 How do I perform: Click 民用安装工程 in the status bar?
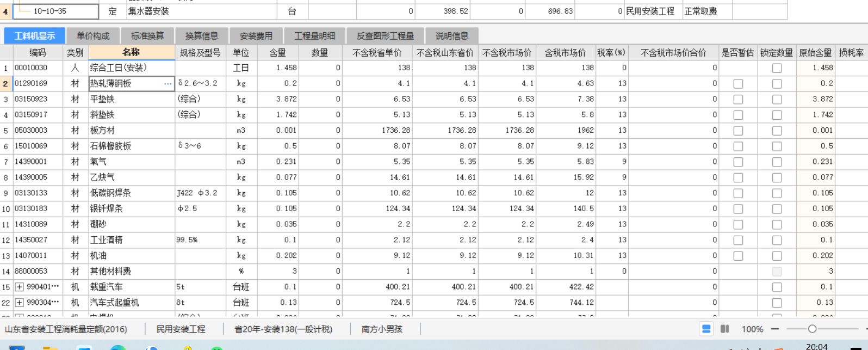(181, 329)
